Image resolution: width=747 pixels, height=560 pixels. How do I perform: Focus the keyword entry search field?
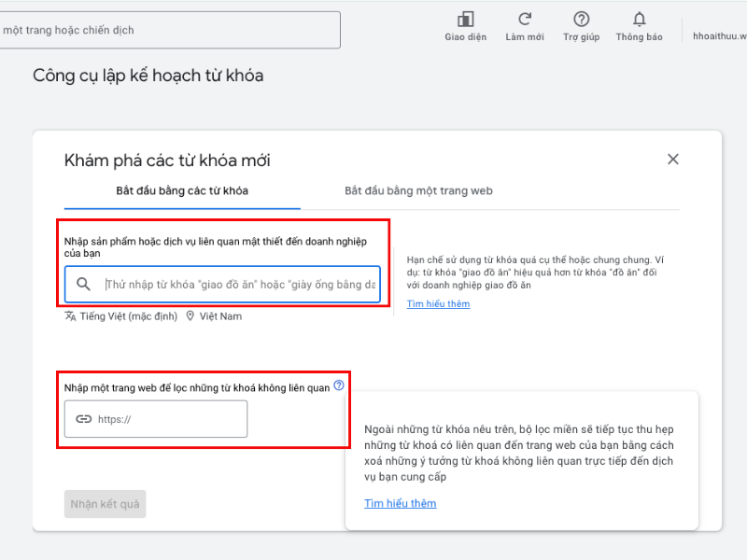[x=222, y=285]
